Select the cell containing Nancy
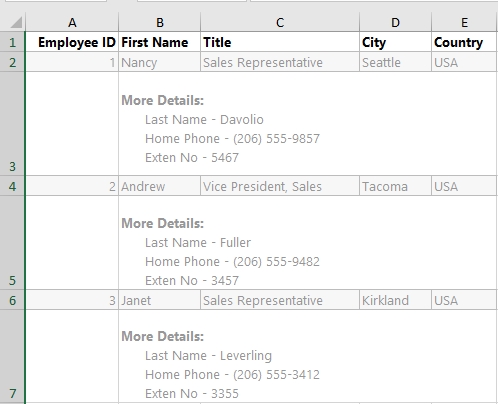The width and height of the screenshot is (498, 404). (x=160, y=62)
